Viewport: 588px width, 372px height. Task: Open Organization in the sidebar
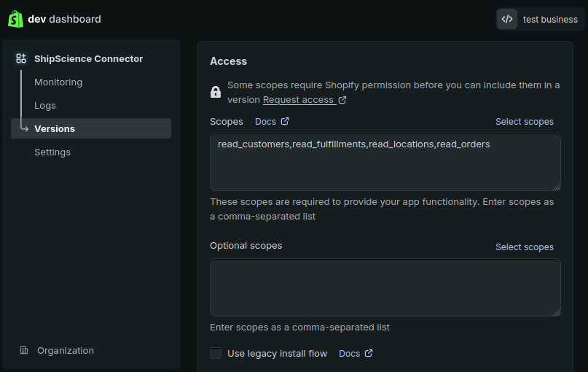pos(66,350)
